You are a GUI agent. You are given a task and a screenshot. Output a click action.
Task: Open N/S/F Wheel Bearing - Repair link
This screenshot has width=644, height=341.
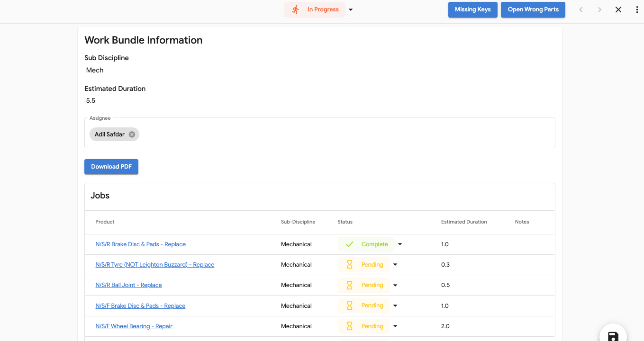click(x=134, y=326)
